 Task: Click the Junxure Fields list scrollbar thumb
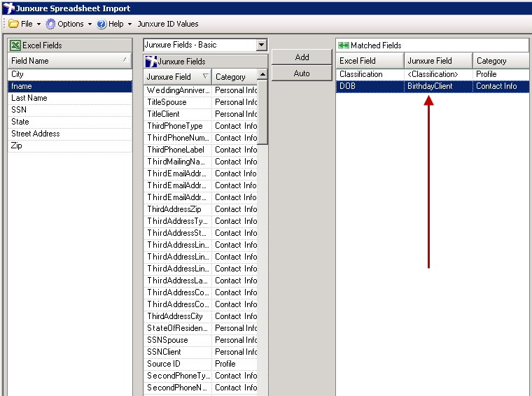[x=262, y=112]
